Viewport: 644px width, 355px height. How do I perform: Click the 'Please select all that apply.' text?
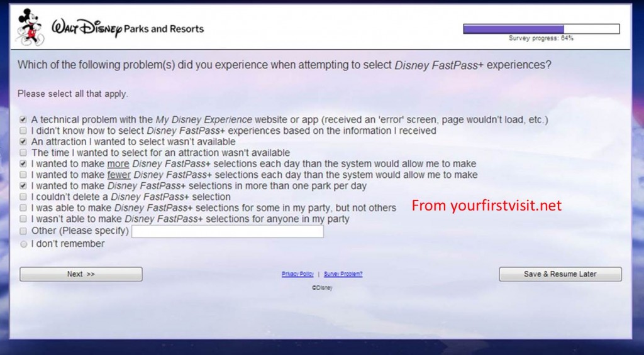[x=73, y=94]
